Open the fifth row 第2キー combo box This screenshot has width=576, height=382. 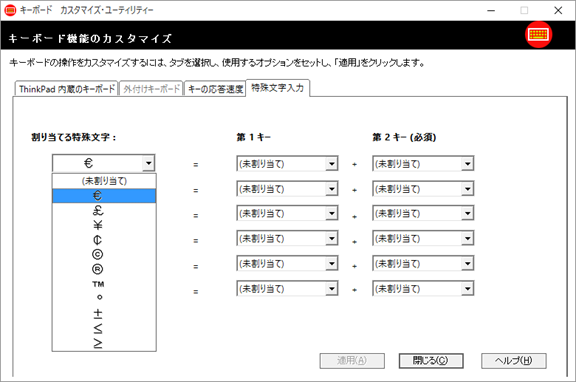click(467, 263)
